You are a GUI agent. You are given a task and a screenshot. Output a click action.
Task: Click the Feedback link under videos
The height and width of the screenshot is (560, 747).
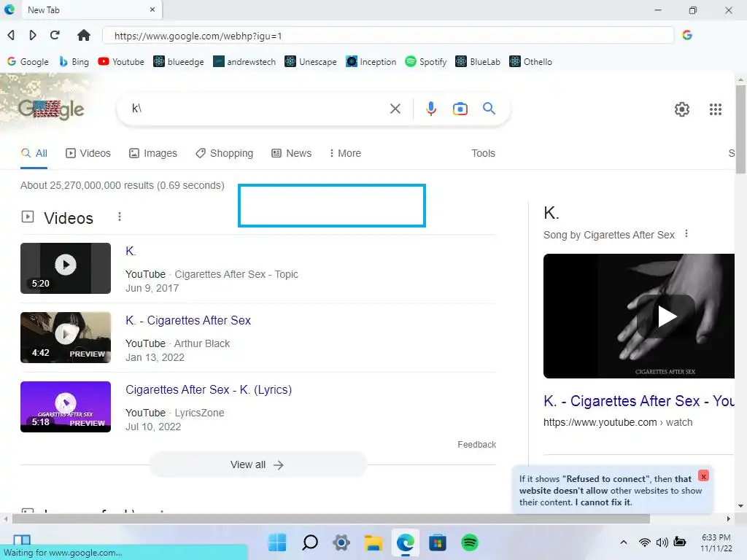(477, 444)
